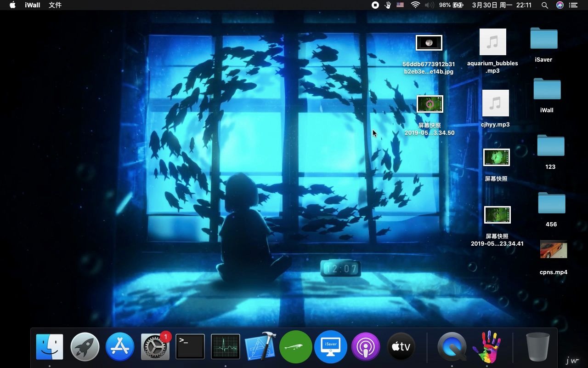
Task: Open the green airplane app in Dock
Action: click(x=296, y=346)
